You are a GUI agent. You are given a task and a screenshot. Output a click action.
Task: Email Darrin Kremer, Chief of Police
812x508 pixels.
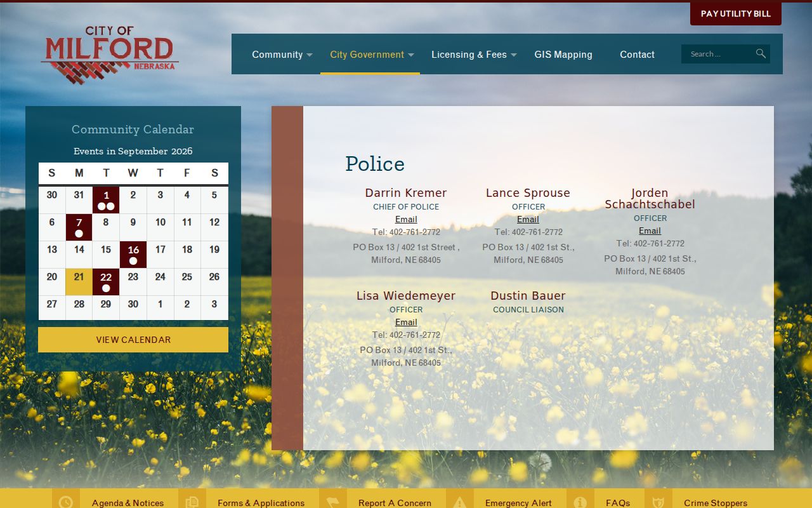[406, 219]
